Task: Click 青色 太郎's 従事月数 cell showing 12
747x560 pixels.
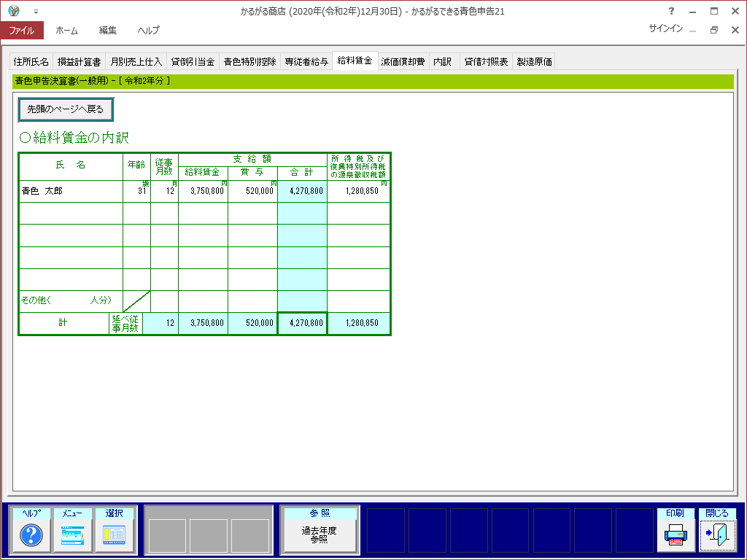Action: [x=164, y=191]
